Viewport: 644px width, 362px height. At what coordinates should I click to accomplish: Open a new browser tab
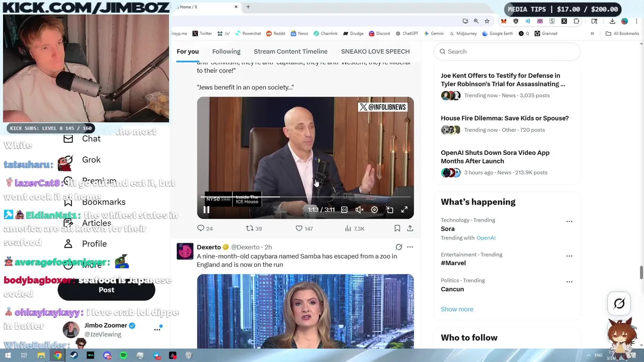[x=248, y=7]
